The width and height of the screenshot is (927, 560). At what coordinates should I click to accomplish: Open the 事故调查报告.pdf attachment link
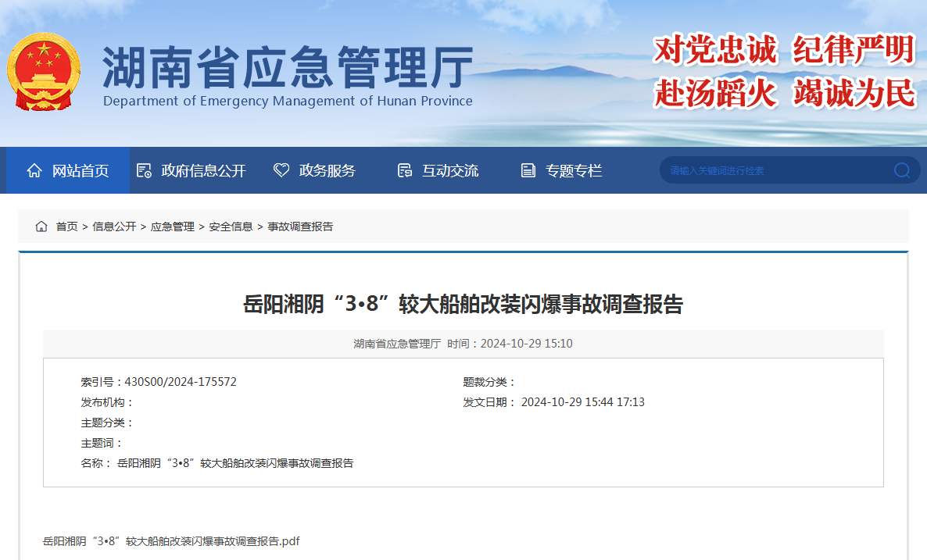171,541
